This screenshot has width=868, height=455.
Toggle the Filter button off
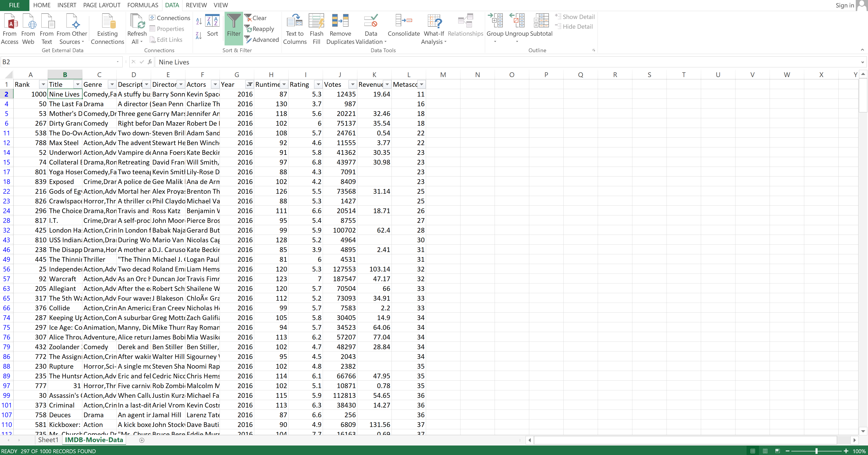[x=234, y=29]
